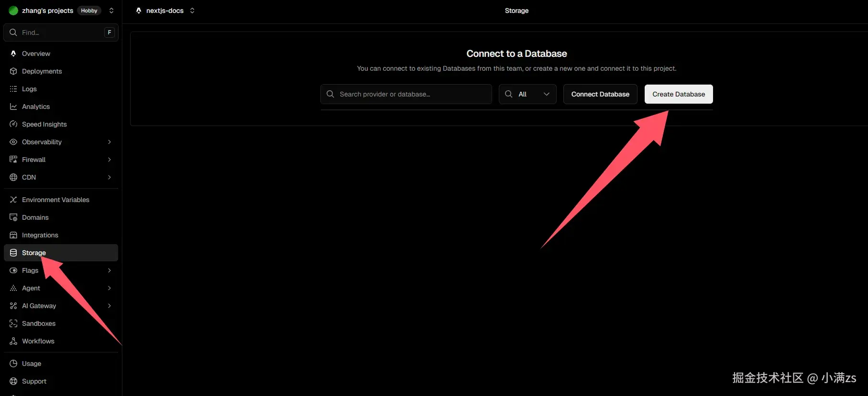Image resolution: width=868 pixels, height=396 pixels.
Task: Open Sandboxes from the sidebar
Action: (61, 323)
